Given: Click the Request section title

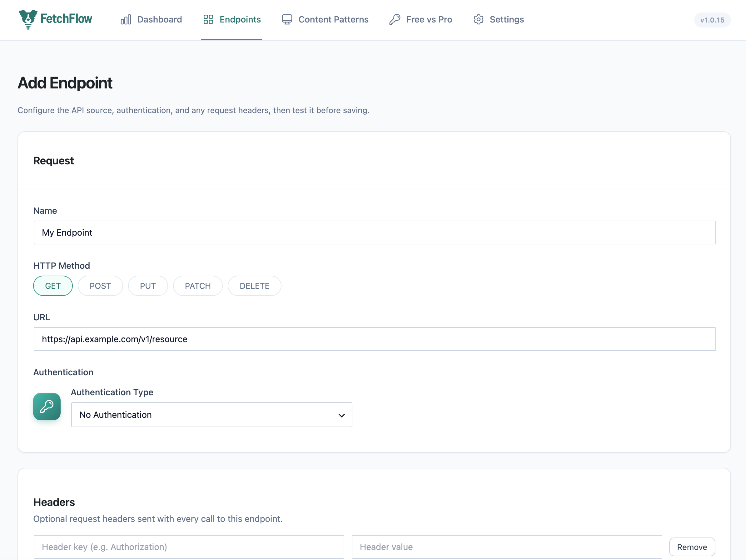Looking at the screenshot, I should tap(53, 161).
